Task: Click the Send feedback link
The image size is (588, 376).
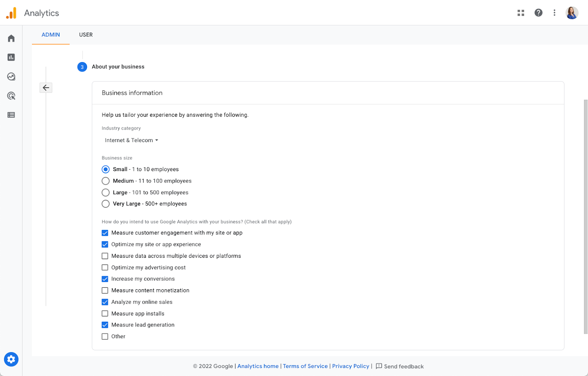Action: (404, 366)
